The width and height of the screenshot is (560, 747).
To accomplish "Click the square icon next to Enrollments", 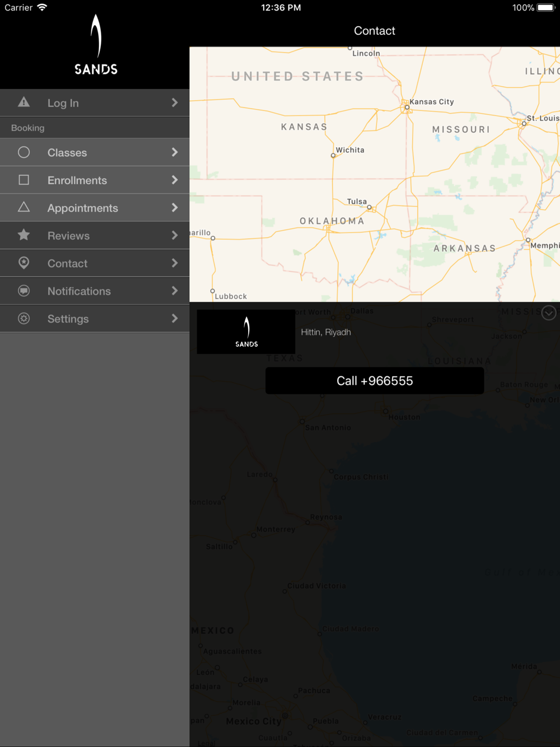I will pos(24,180).
